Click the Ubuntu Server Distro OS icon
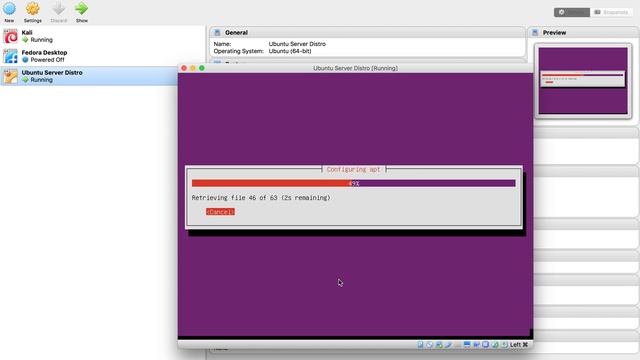 point(10,76)
